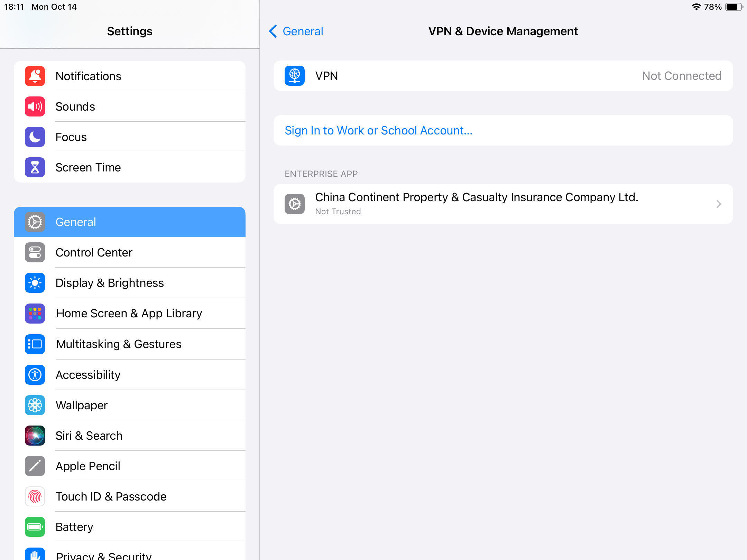Tap the VPN & Device Management title
Screen dimensions: 747x560
(503, 31)
